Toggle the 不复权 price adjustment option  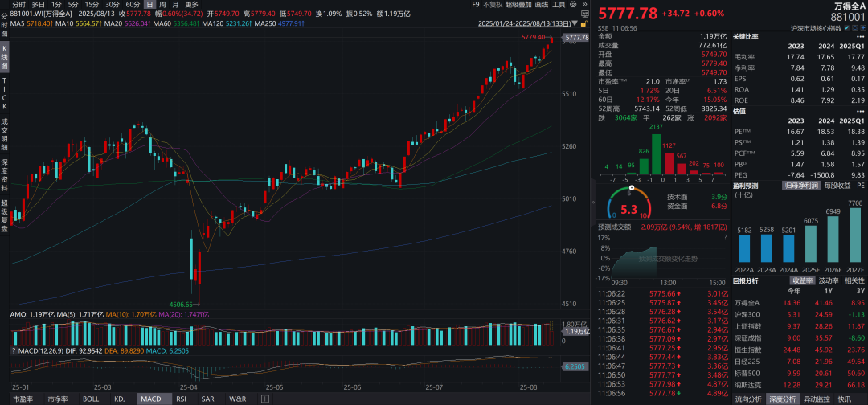pos(493,5)
